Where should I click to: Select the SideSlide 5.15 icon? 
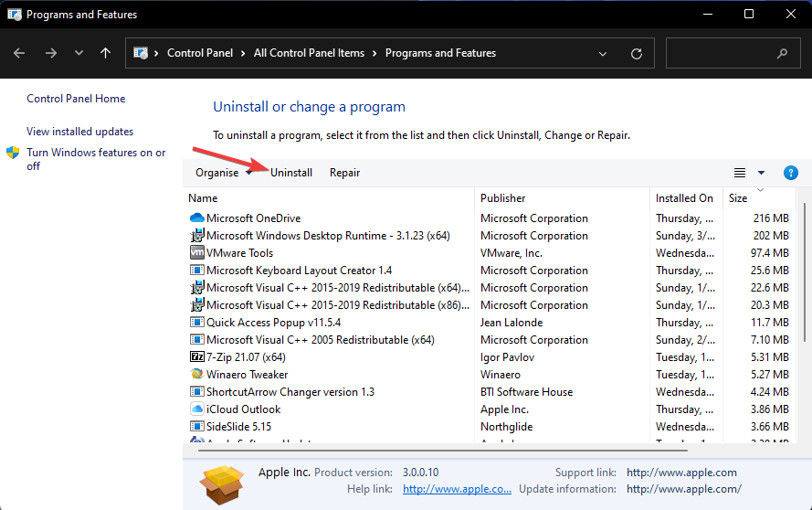196,427
